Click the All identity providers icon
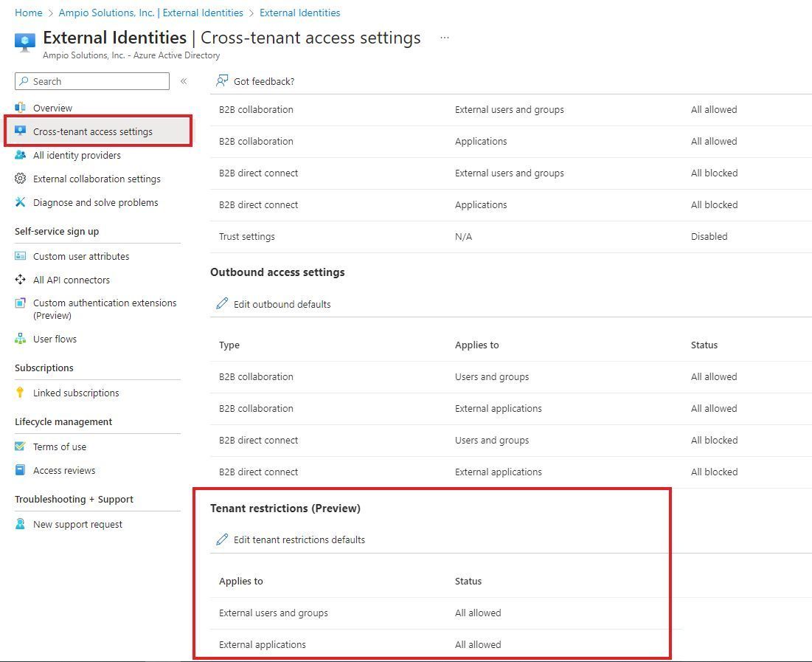Viewport: 812px width, 662px height. point(21,155)
